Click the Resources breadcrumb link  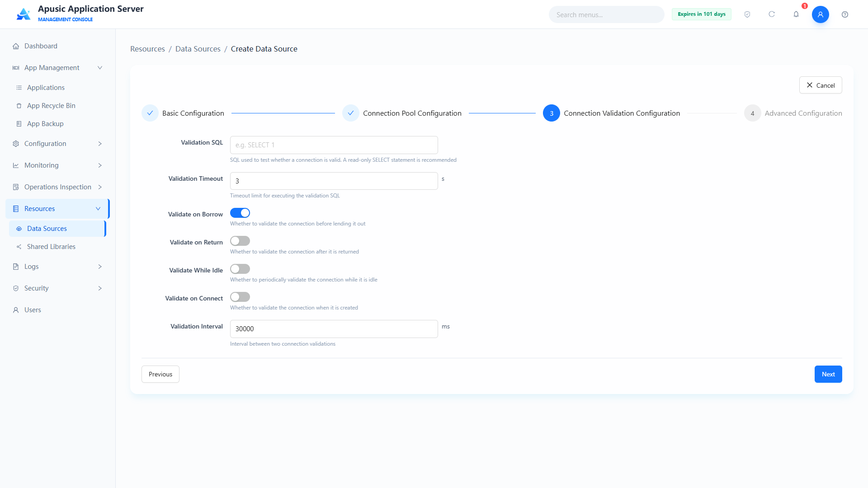click(x=147, y=49)
